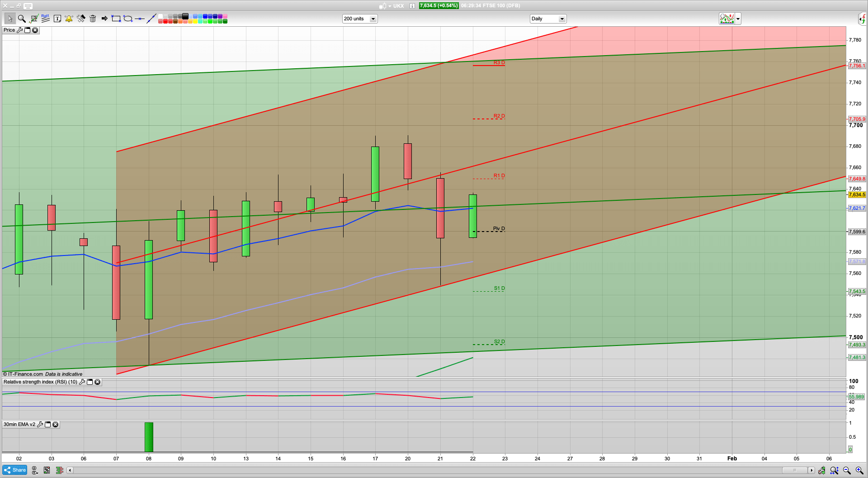Select the ellipse drawing tool
Viewport: 868px width, 478px height.
tap(128, 19)
